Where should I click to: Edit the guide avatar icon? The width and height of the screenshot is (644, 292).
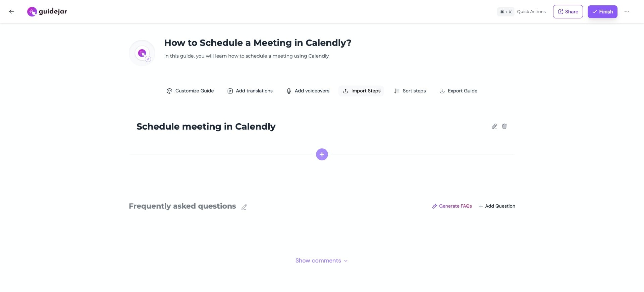148,59
